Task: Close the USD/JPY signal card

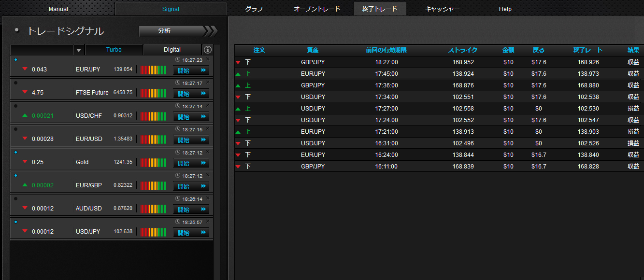Action: [208, 221]
